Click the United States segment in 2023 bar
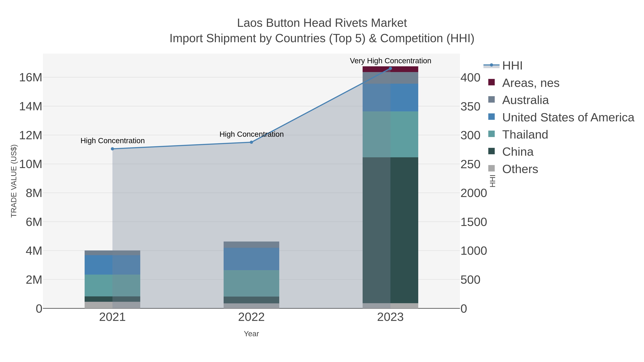 tap(391, 98)
